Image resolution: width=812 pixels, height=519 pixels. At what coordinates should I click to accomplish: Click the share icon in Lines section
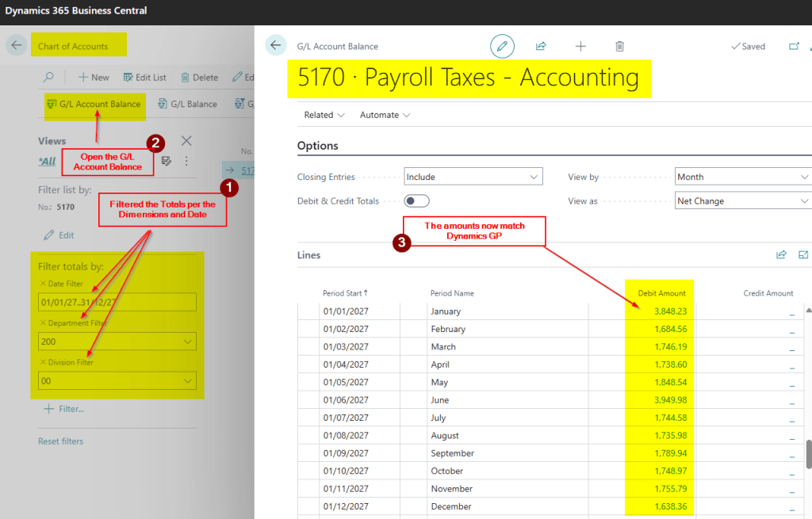point(781,255)
